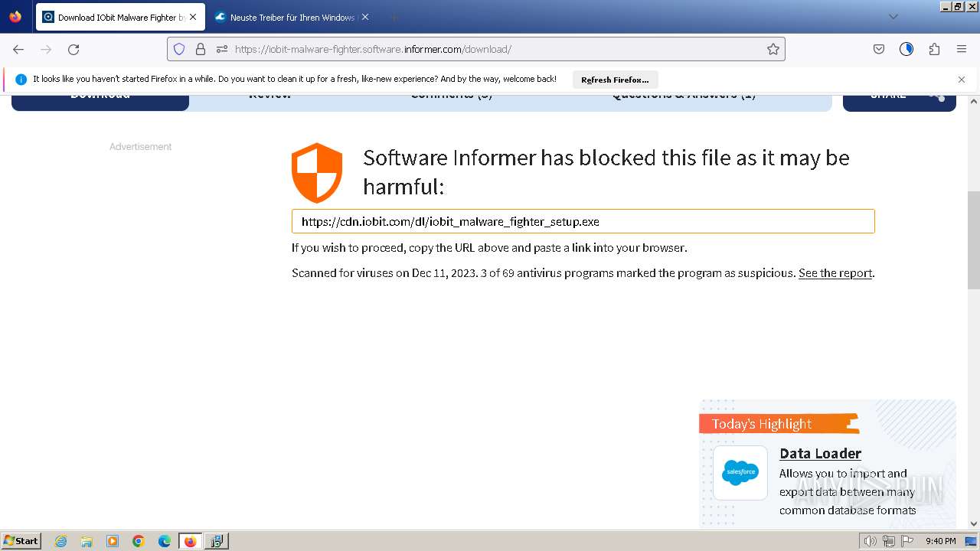Viewport: 980px width, 551px height.
Task: Go back with the back arrow
Action: coord(18,49)
